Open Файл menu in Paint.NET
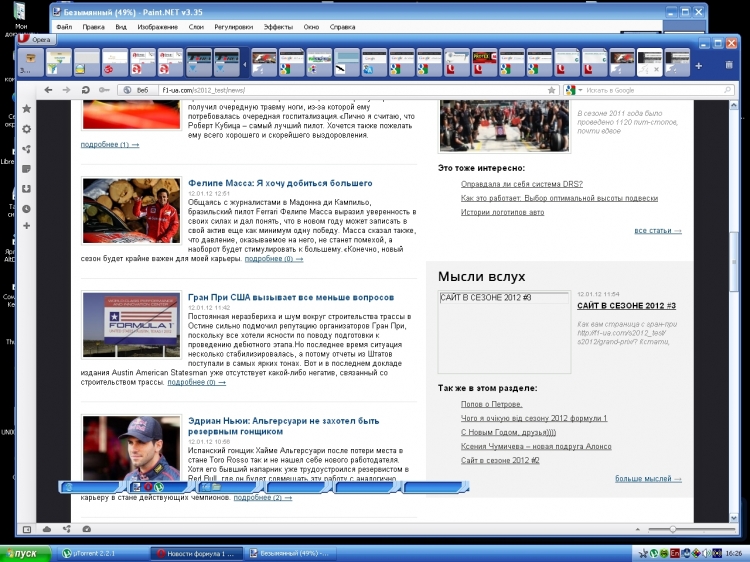750x562 pixels. pos(64,27)
